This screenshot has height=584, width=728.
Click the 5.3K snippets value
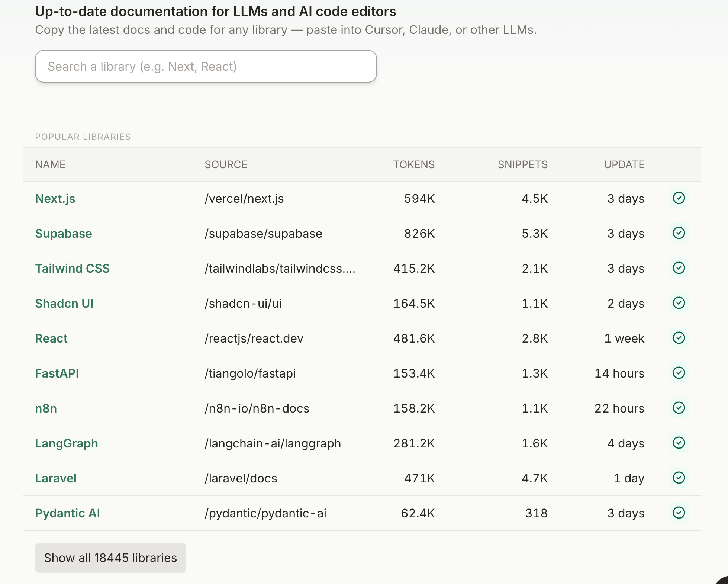pyautogui.click(x=535, y=234)
